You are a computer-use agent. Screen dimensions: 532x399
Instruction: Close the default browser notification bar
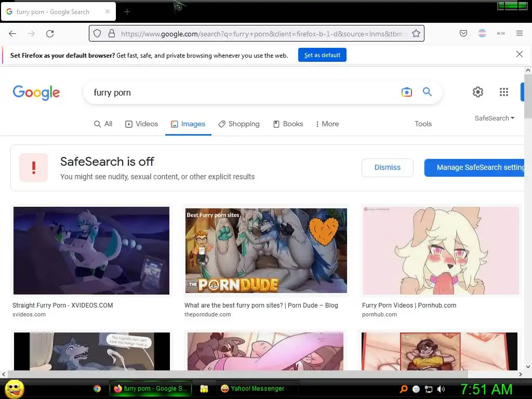(520, 54)
